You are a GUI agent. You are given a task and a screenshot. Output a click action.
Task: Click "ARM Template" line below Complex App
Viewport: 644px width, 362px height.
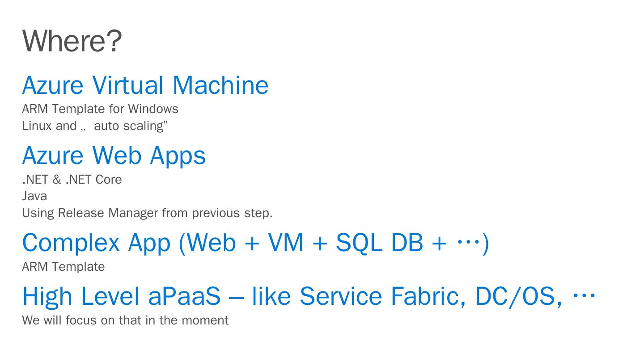[x=63, y=267]
